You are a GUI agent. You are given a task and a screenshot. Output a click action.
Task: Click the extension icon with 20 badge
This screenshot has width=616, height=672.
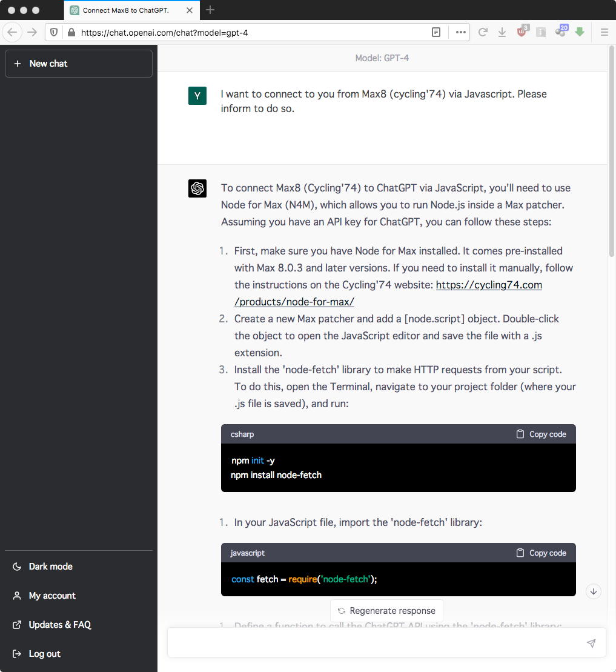(561, 30)
